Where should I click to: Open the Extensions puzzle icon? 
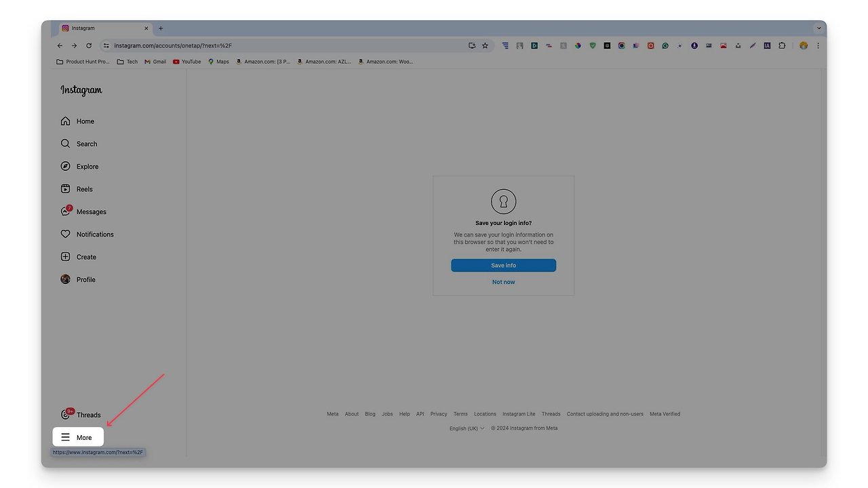click(782, 45)
